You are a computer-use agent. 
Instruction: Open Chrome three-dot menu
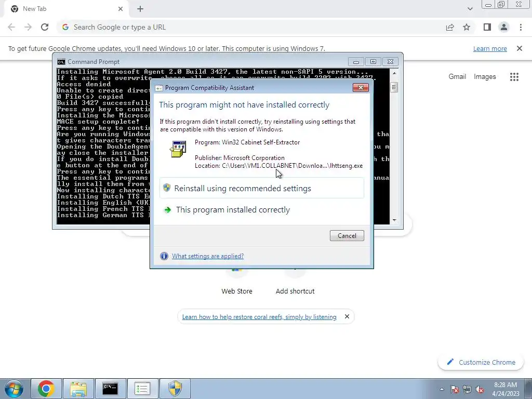click(x=521, y=27)
